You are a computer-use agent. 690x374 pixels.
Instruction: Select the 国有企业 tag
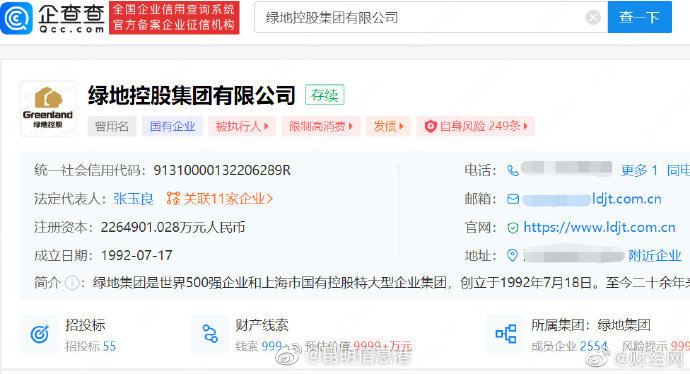point(172,127)
